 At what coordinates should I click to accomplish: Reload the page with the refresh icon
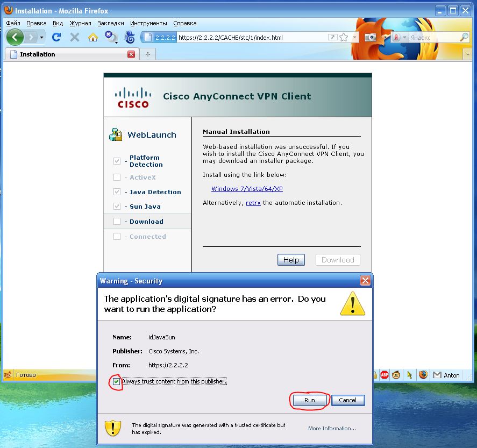click(56, 38)
